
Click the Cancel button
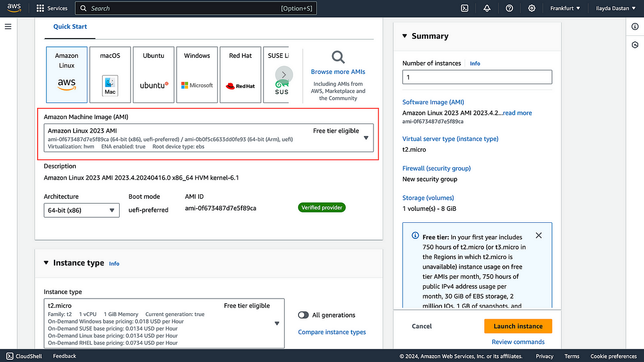(422, 326)
